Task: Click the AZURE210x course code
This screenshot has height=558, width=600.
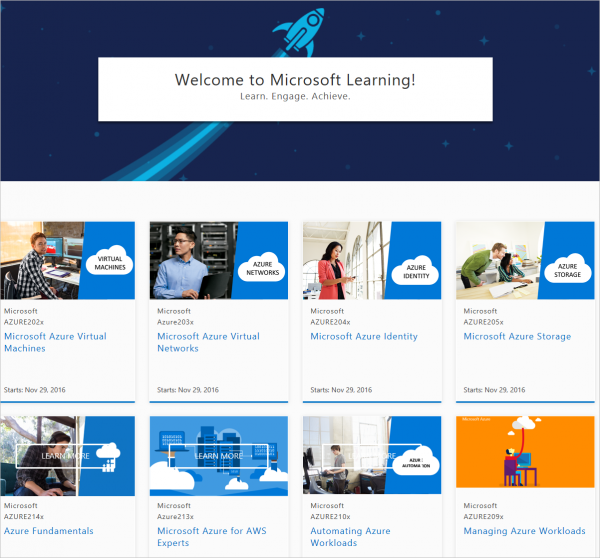Action: click(330, 516)
